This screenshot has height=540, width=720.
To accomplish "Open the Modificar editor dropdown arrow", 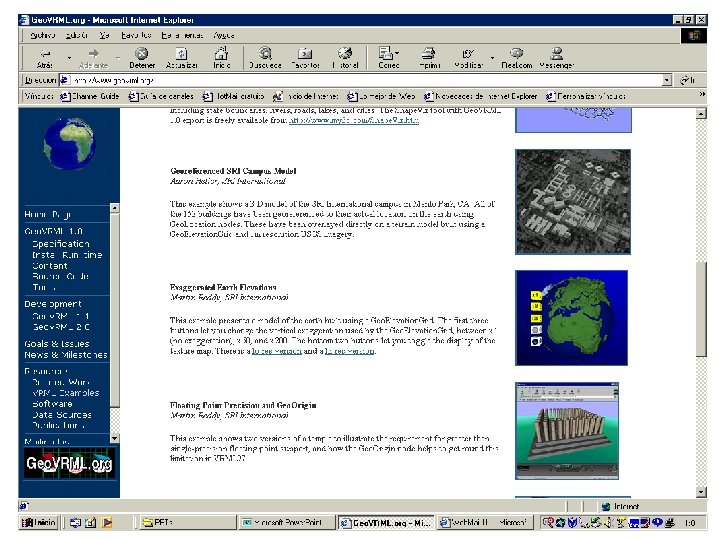I will (492, 58).
